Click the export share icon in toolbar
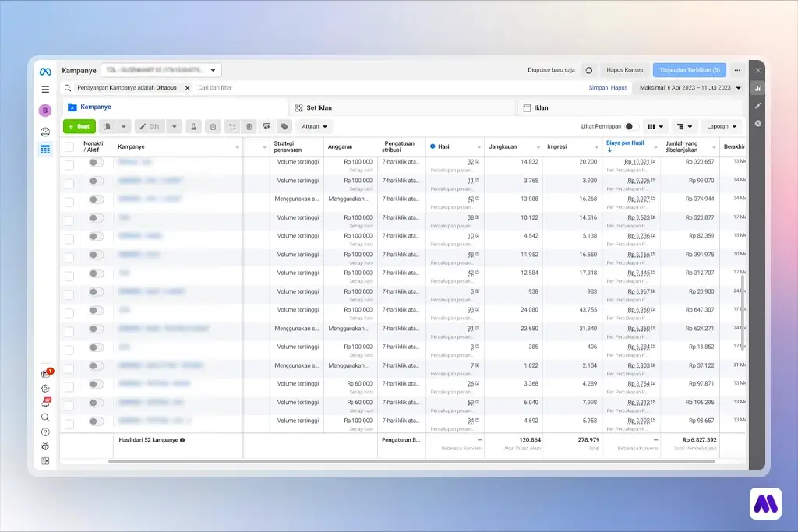The image size is (798, 532). 267,127
